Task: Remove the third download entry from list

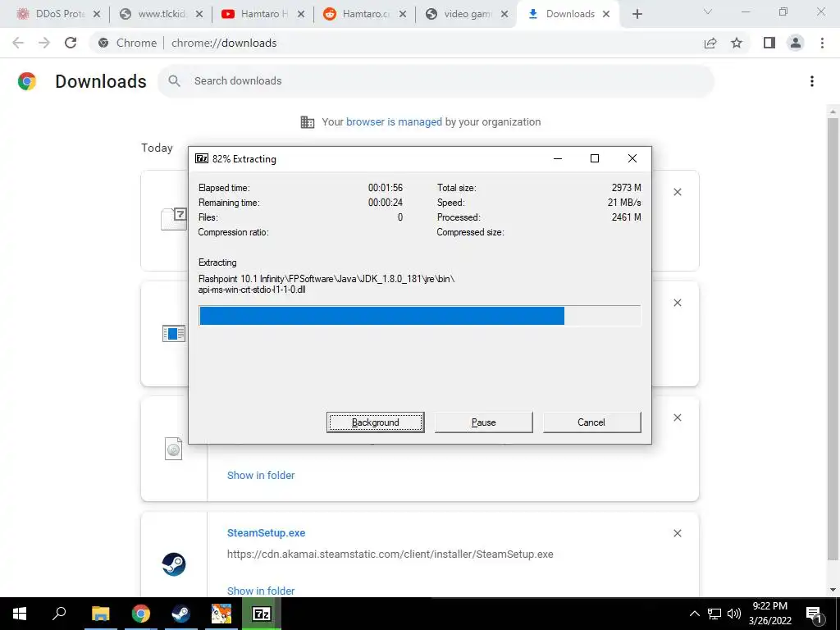Action: 677,418
